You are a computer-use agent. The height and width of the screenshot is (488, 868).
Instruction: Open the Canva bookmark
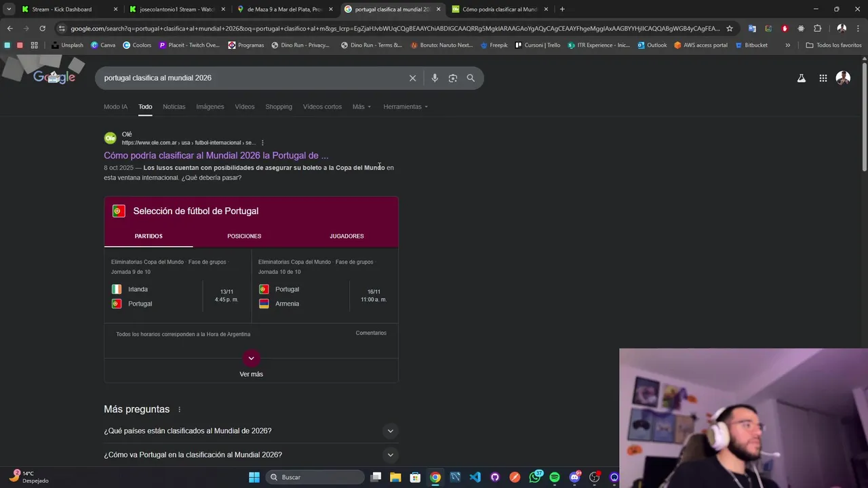click(x=103, y=45)
